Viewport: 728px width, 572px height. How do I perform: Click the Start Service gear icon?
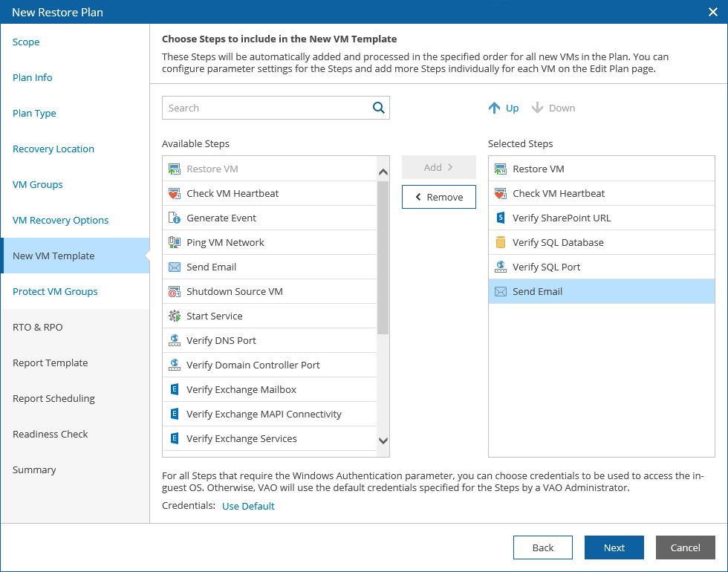[175, 316]
